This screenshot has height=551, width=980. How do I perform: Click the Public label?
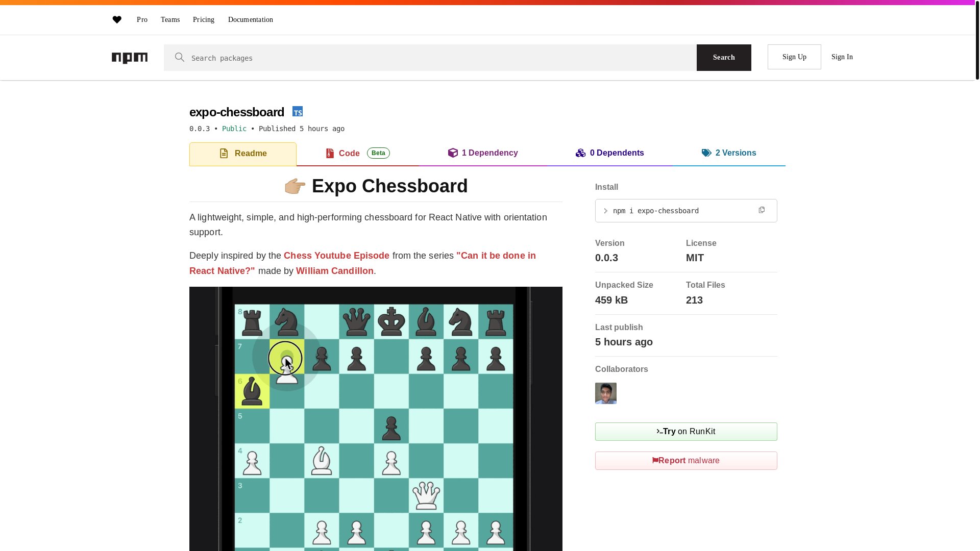tap(234, 129)
